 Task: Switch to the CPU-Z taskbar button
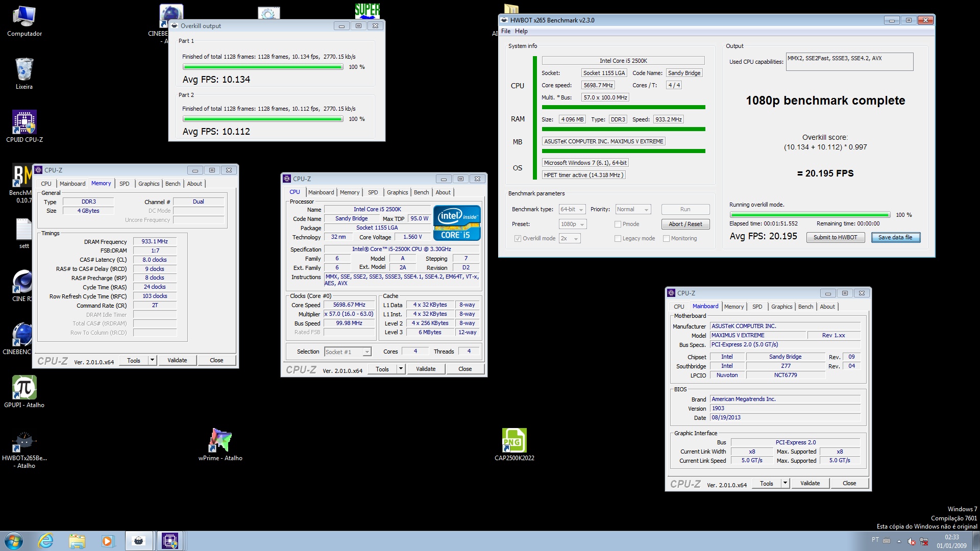pos(170,541)
